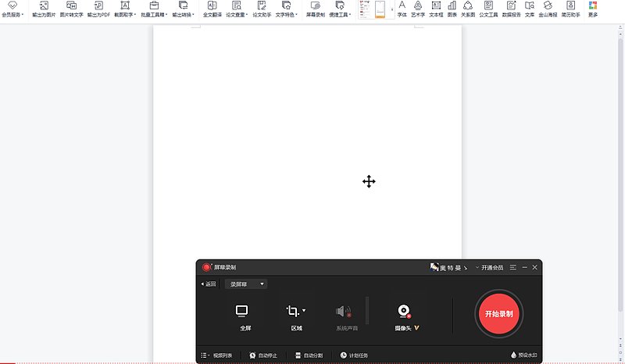Choose the 区域 region crop icon
The width and height of the screenshot is (625, 364).
point(294,311)
